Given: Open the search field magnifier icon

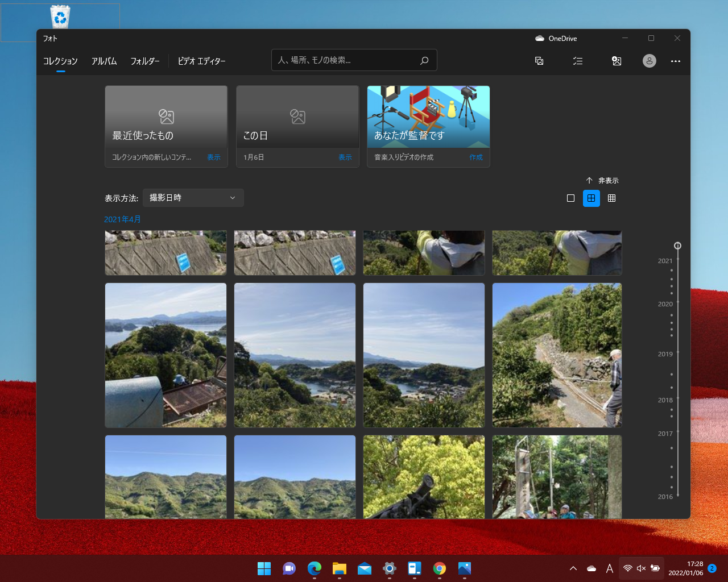Looking at the screenshot, I should (x=424, y=60).
